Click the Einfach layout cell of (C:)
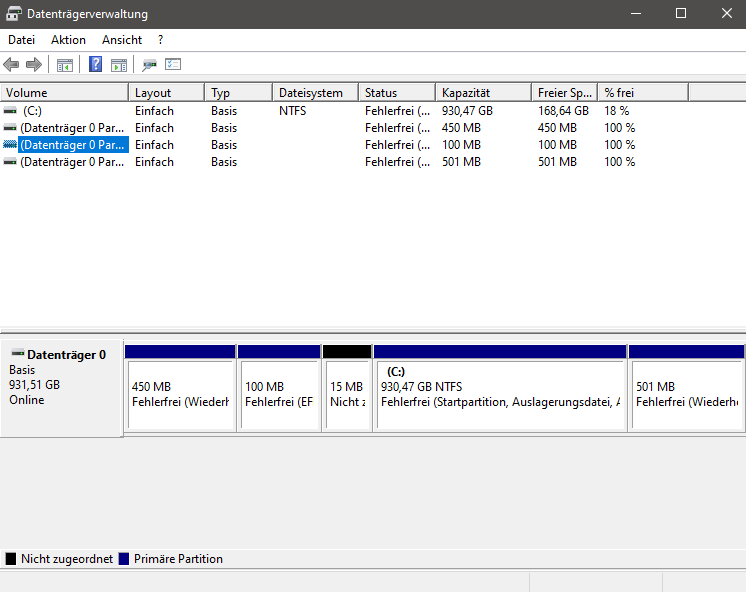This screenshot has height=592, width=746. coord(154,111)
